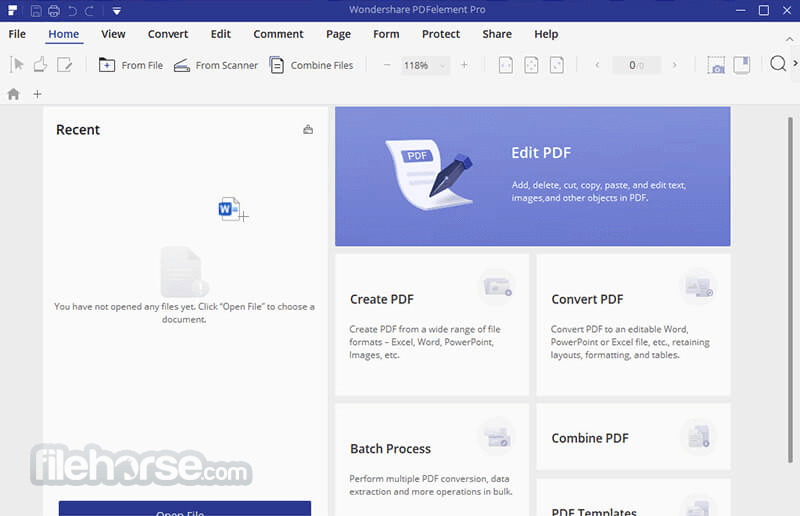Viewport: 800px width, 516px height.
Task: Click the "Recent" heading text
Action: pyautogui.click(x=78, y=130)
